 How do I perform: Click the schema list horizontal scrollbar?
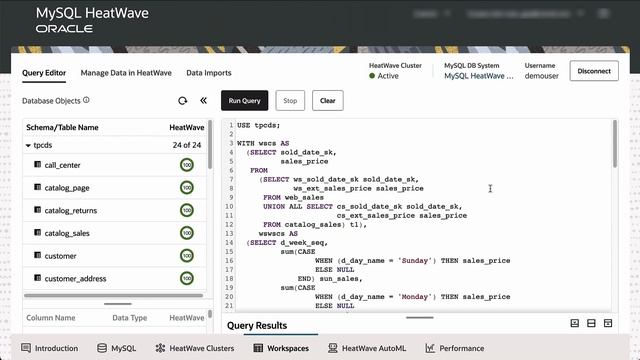(x=113, y=295)
